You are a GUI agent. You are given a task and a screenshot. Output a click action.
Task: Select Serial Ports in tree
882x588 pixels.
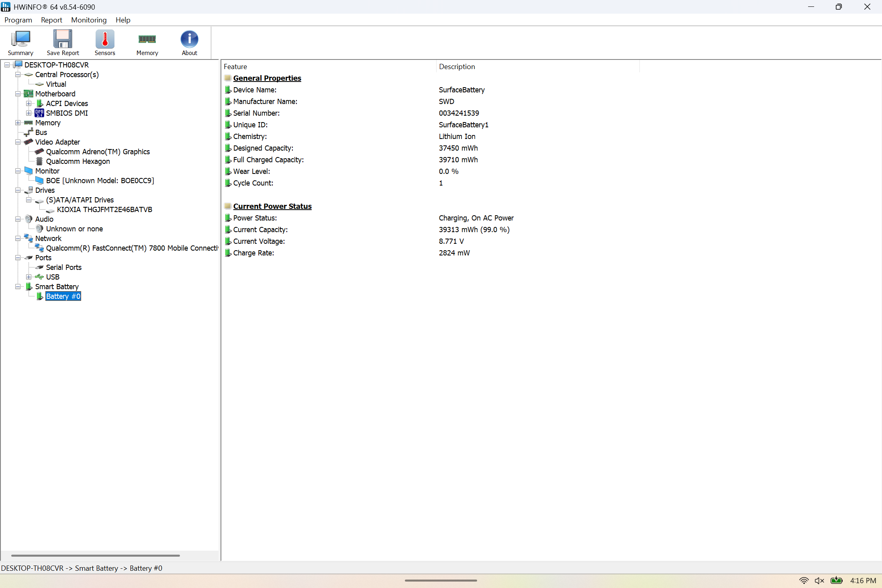coord(63,267)
